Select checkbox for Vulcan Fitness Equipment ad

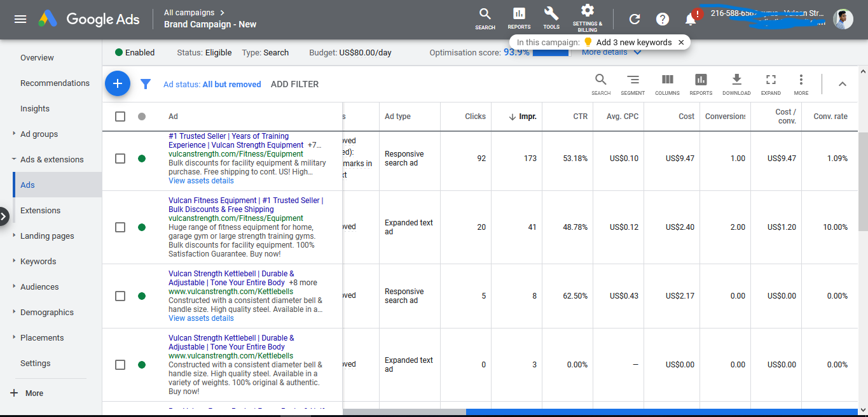tap(120, 227)
